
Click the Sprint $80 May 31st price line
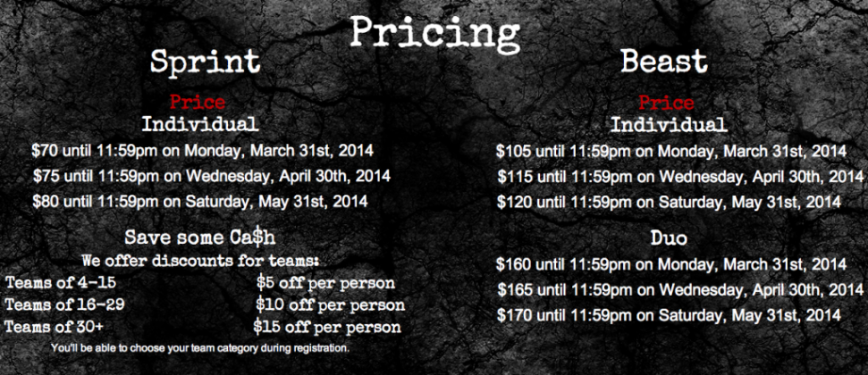pos(200,201)
